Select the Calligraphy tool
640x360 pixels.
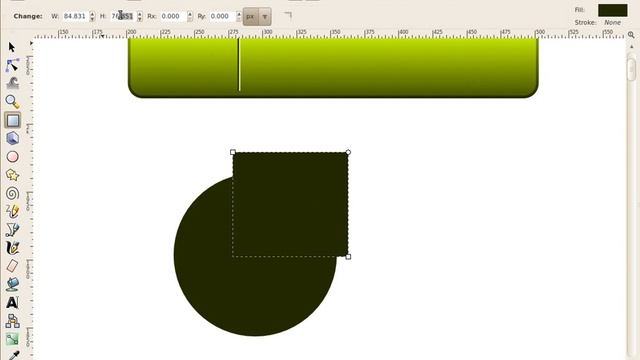pyautogui.click(x=13, y=248)
